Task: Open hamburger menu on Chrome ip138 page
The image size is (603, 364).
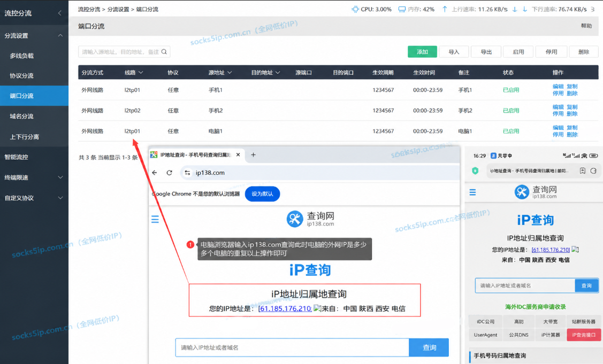Action: click(155, 219)
